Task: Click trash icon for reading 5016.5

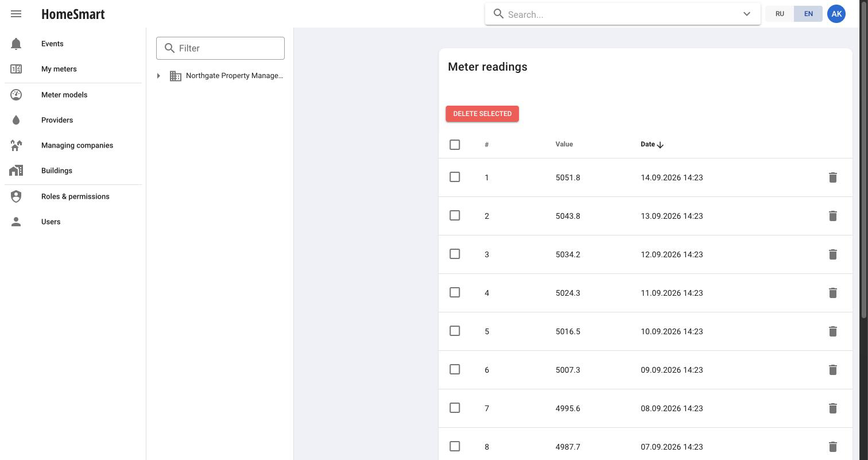Action: [833, 331]
